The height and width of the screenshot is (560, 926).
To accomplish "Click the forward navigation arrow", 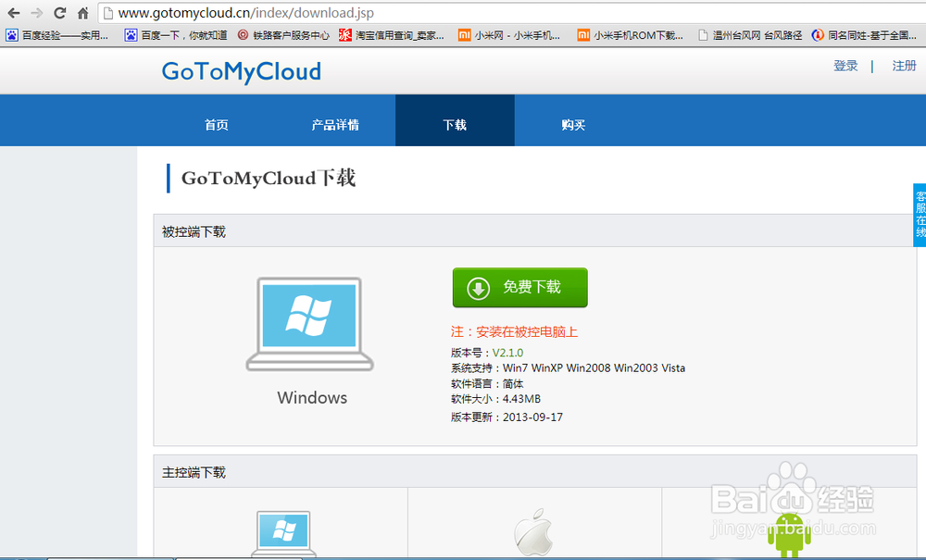I will (x=37, y=13).
